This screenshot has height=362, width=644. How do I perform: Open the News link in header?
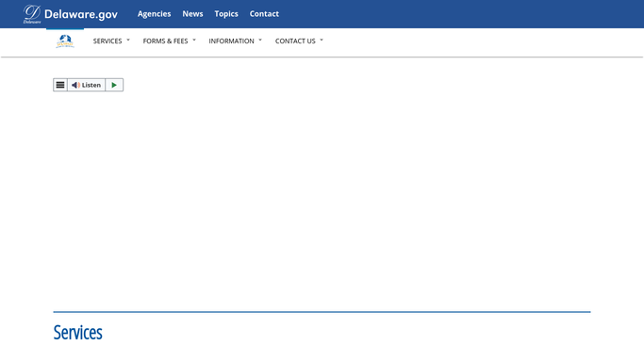192,14
